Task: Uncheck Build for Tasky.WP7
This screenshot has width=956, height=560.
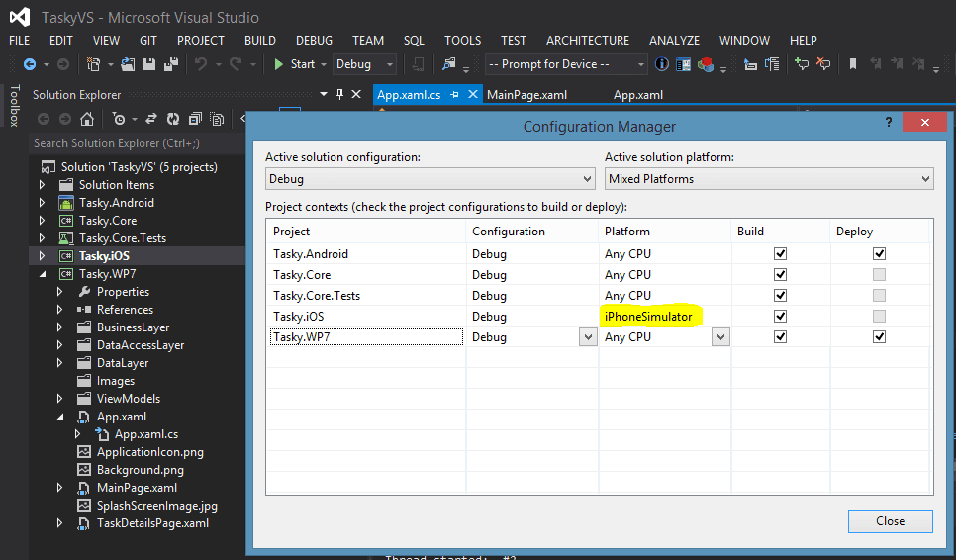Action: (x=780, y=336)
